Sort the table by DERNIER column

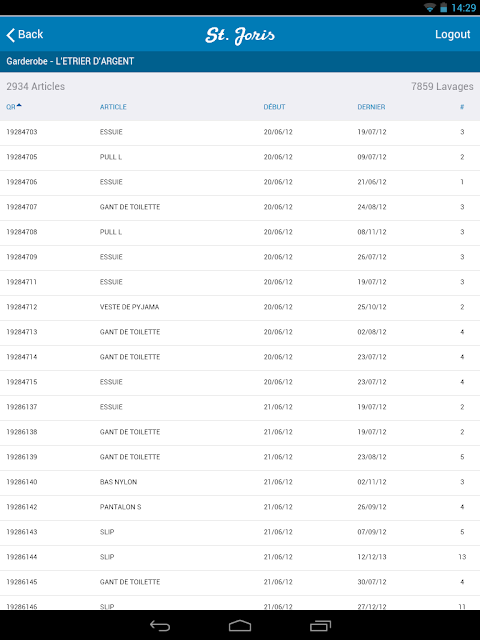(371, 107)
